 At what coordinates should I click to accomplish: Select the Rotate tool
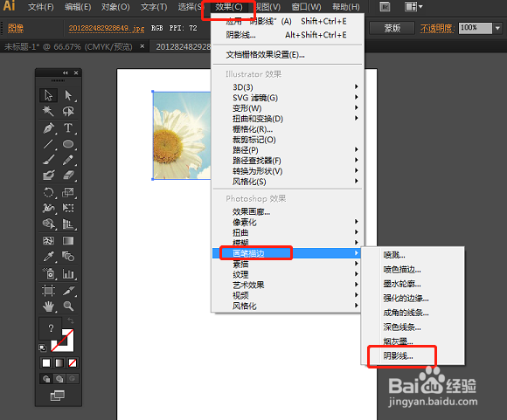[x=48, y=193]
